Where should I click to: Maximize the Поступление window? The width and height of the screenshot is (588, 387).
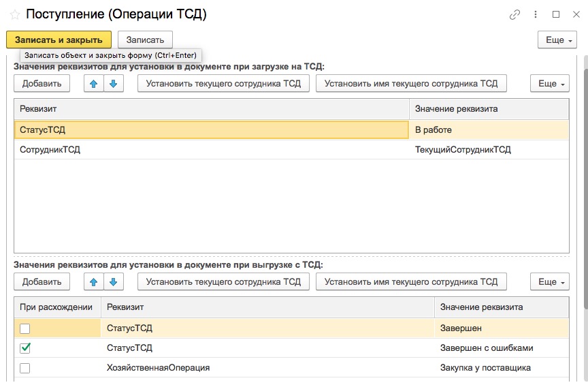click(556, 14)
